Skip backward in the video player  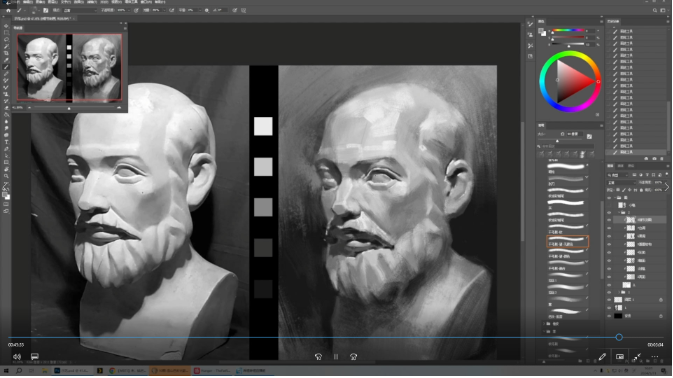coord(318,357)
